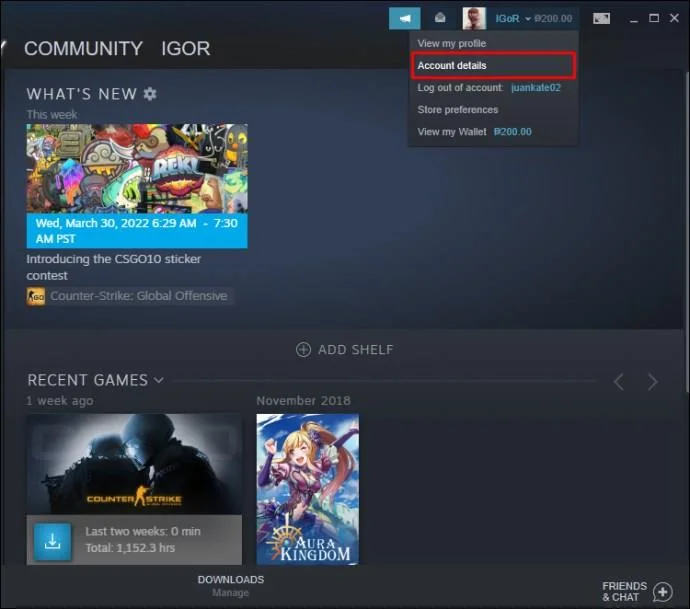This screenshot has height=609, width=690.
Task: Click the This week label
Action: click(x=52, y=114)
